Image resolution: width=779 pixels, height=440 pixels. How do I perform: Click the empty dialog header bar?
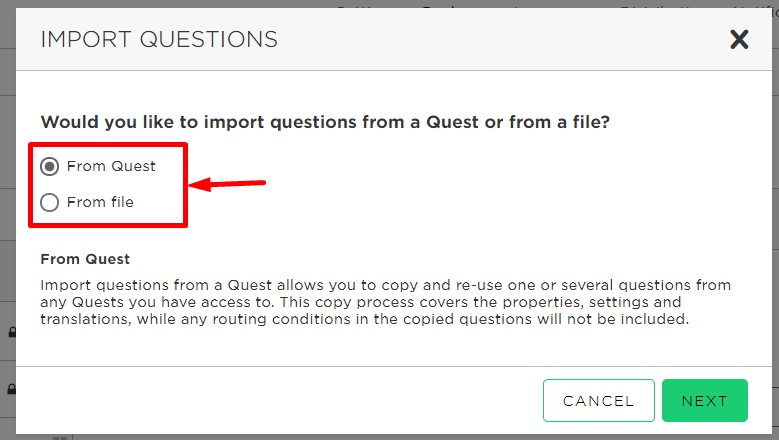pos(497,39)
